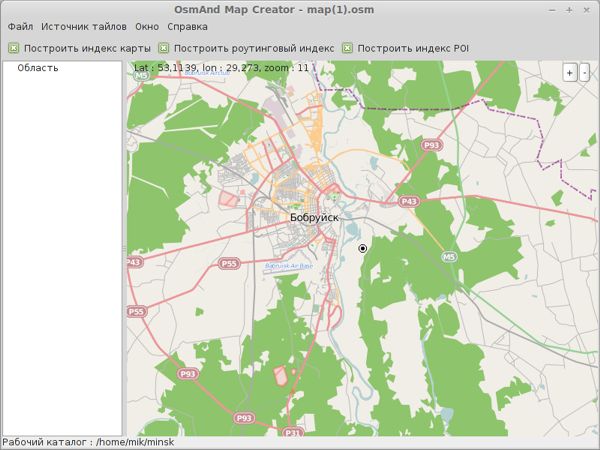Image resolution: width=600 pixels, height=450 pixels.
Task: Click the M5 shield at the map's top-left
Action: [x=142, y=75]
